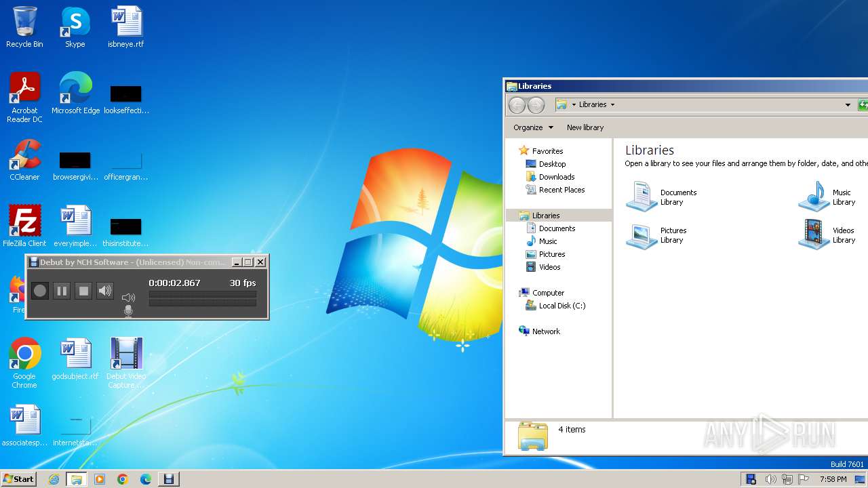Select the Microsoft Edge desktop shortcut
Viewport: 868px width, 488px height.
(x=75, y=94)
